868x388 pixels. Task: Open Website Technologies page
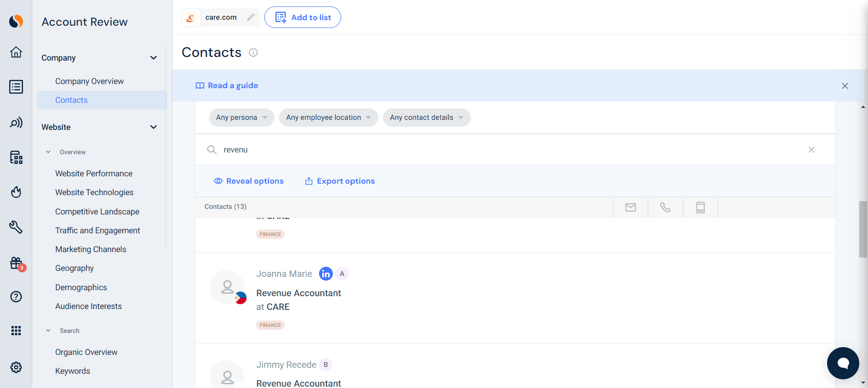(x=94, y=192)
